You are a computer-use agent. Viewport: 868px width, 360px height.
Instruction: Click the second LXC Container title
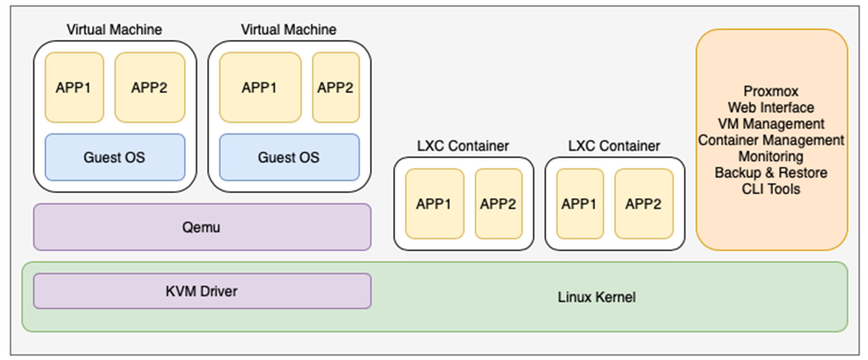click(614, 146)
